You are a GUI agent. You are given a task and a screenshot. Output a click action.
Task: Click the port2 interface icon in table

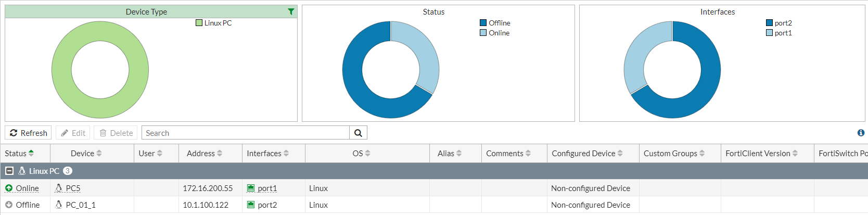(251, 205)
